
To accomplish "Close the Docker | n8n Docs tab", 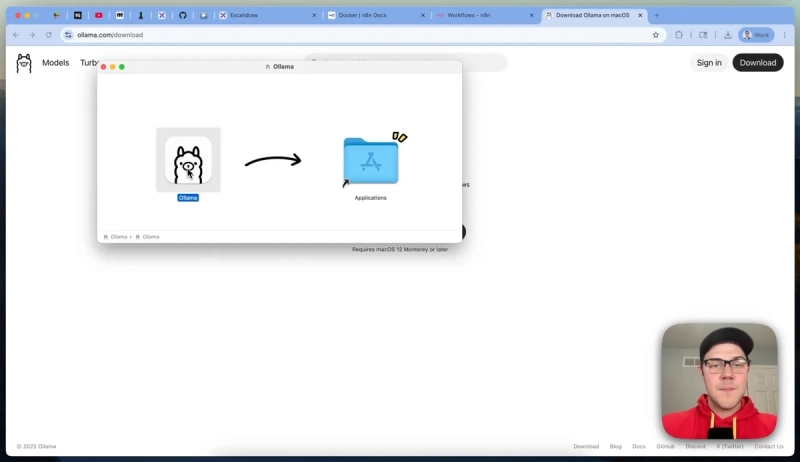I will [423, 15].
